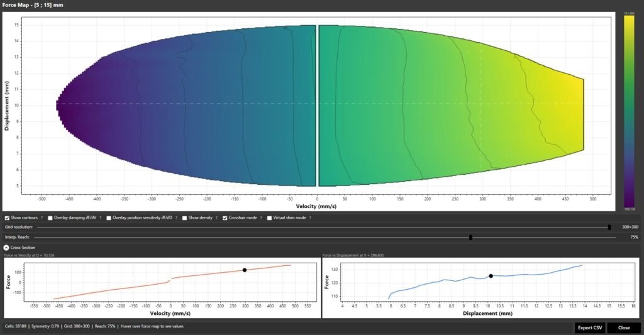Screen dimensions: 644x335
Task: Enable Overlay position sensitivity ∂F/∂D checkbox
Action: pyautogui.click(x=109, y=218)
